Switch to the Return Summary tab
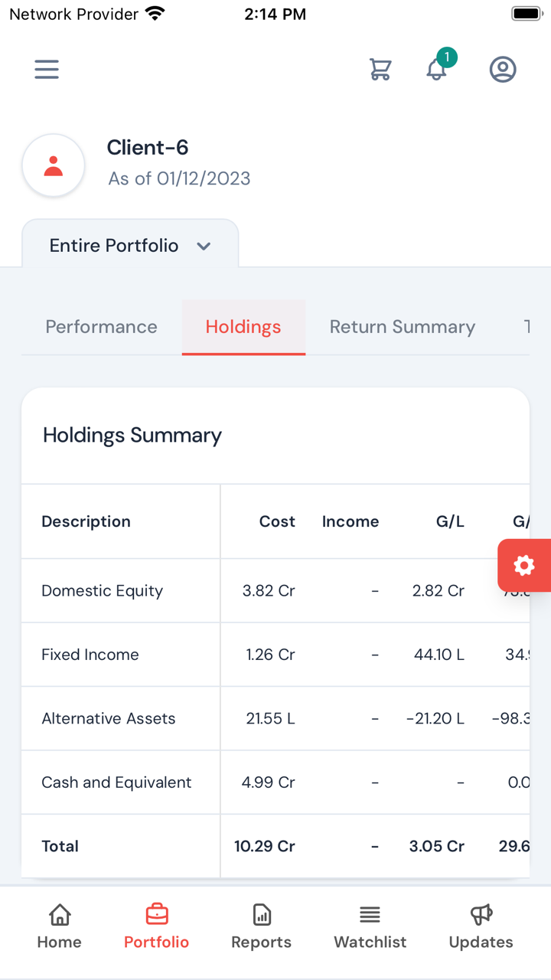 click(x=403, y=327)
